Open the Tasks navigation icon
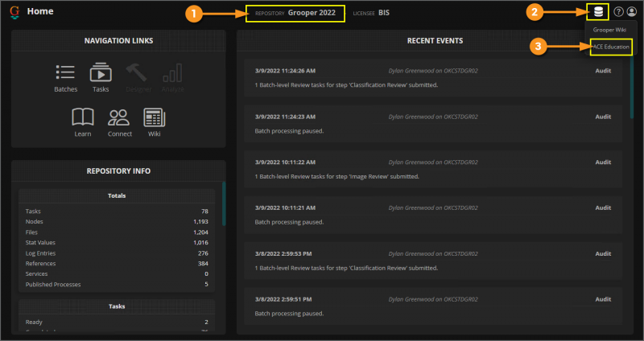The height and width of the screenshot is (341, 644). tap(101, 72)
